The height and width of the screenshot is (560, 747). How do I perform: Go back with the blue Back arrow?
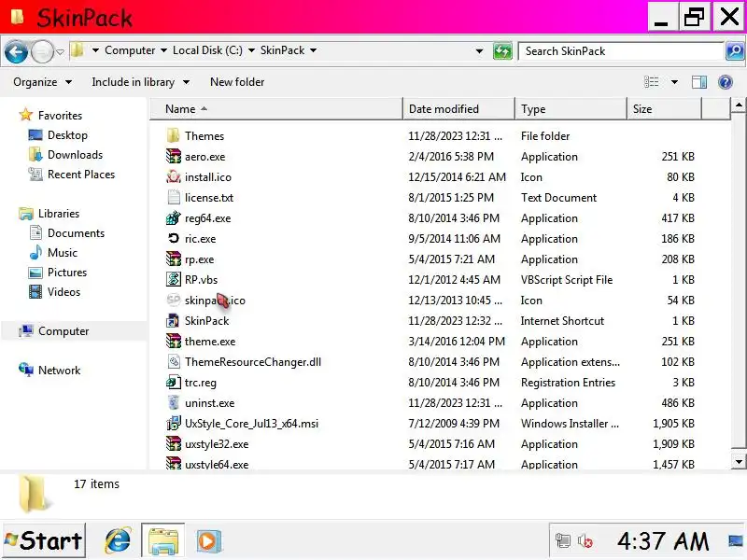tap(16, 51)
